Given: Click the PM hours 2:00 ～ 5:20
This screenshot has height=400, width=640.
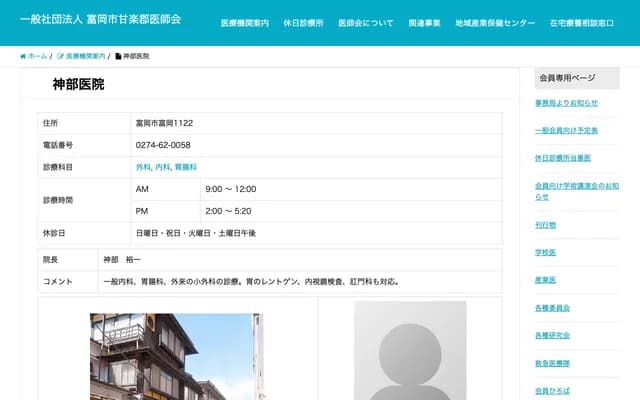Looking at the screenshot, I should pos(228,211).
